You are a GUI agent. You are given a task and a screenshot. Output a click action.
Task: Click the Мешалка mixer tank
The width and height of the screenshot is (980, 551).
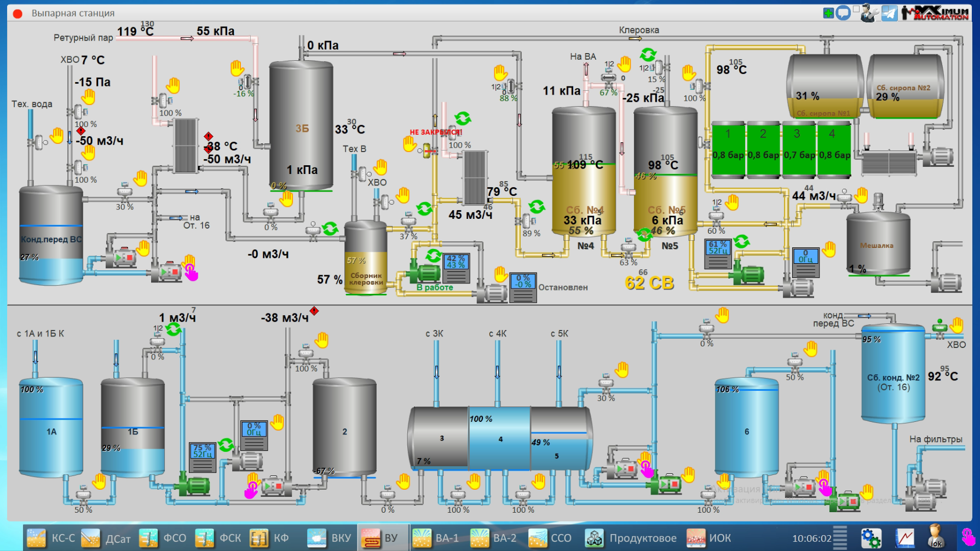(x=878, y=244)
